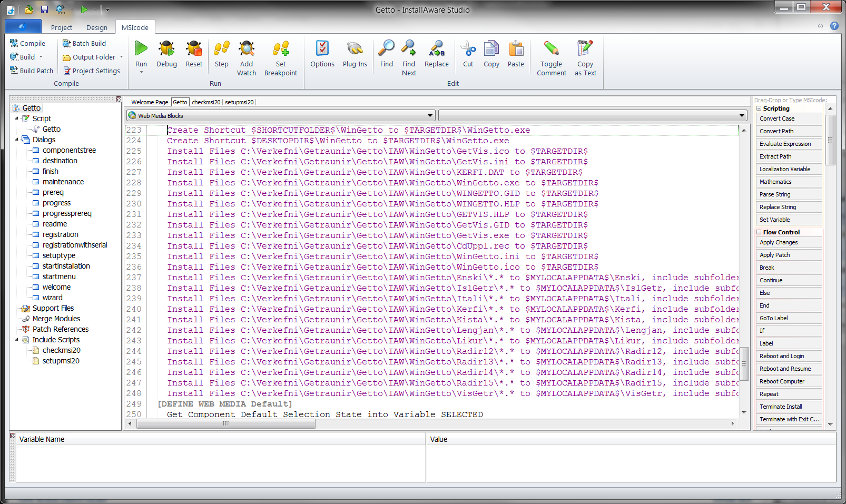Click the Step footprints icon
Image resolution: width=846 pixels, height=504 pixels.
click(222, 49)
